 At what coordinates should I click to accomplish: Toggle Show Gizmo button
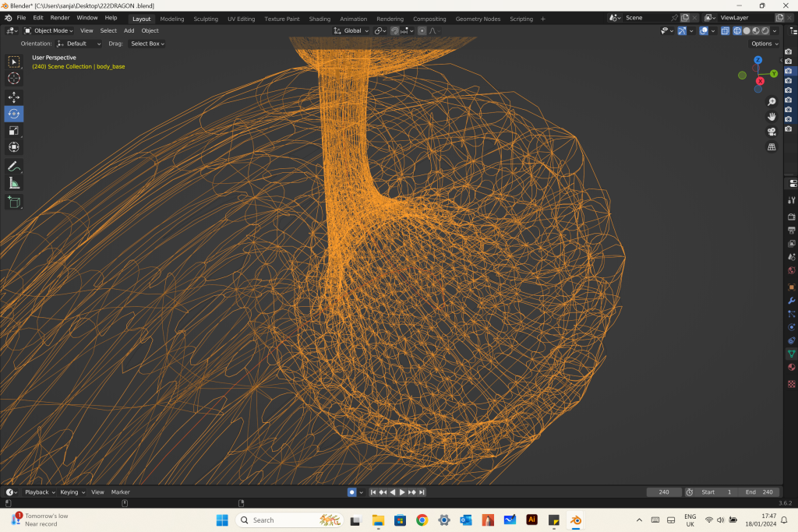(682, 31)
